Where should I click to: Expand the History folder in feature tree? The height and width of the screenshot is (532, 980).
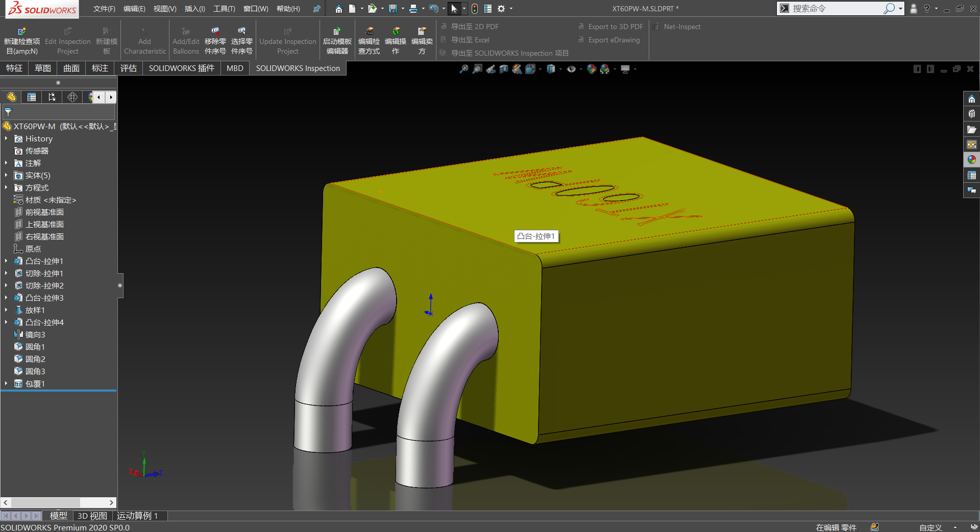point(6,138)
